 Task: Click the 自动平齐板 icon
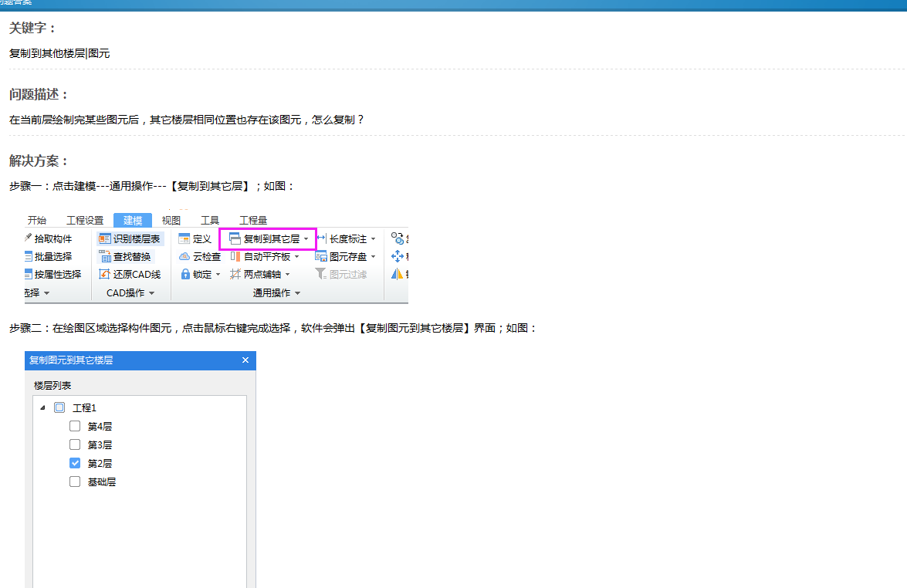[235, 256]
